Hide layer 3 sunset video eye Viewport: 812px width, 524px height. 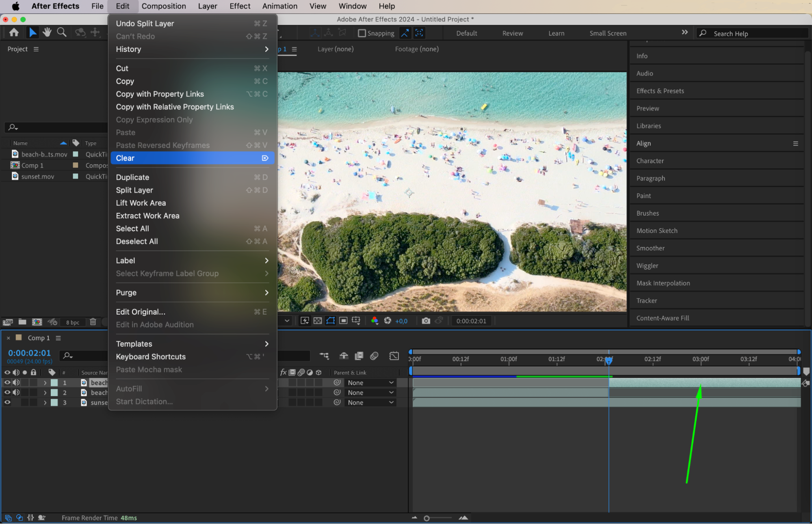[7, 402]
